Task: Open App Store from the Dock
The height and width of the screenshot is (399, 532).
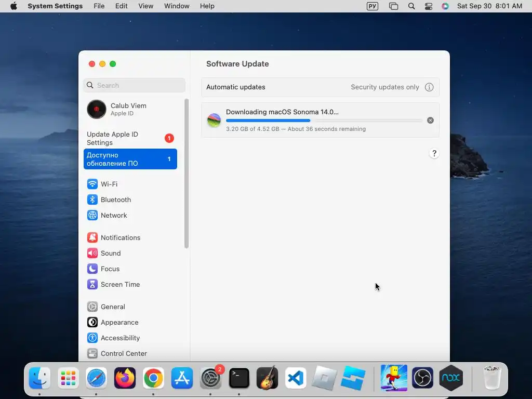Action: [x=182, y=378]
